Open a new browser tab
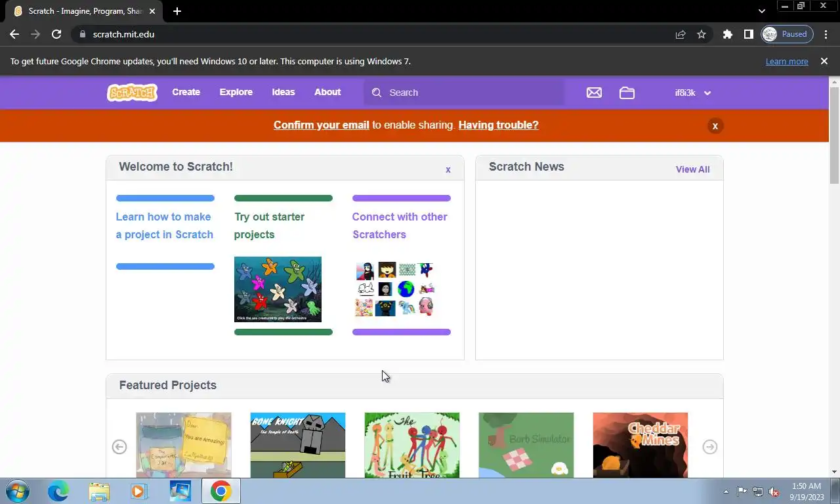The image size is (840, 504). [x=177, y=11]
